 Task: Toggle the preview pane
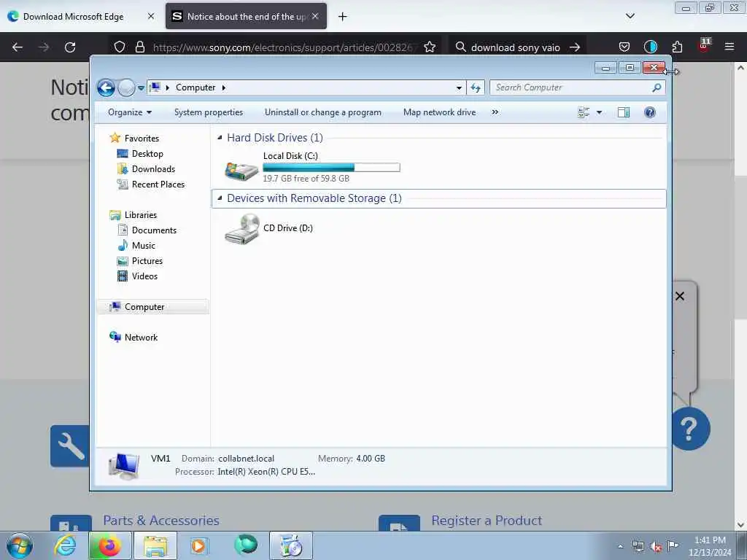[624, 112]
